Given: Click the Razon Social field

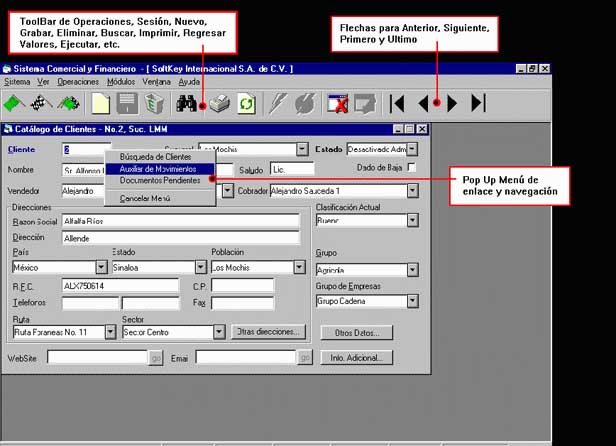Looking at the screenshot, I should click(x=181, y=221).
